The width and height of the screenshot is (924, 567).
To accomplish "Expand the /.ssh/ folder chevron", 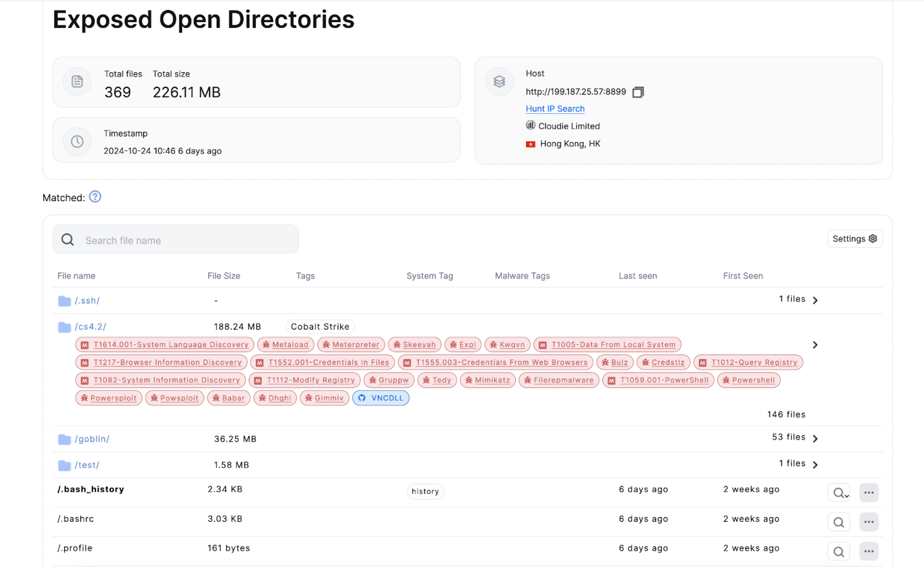I will pyautogui.click(x=815, y=300).
